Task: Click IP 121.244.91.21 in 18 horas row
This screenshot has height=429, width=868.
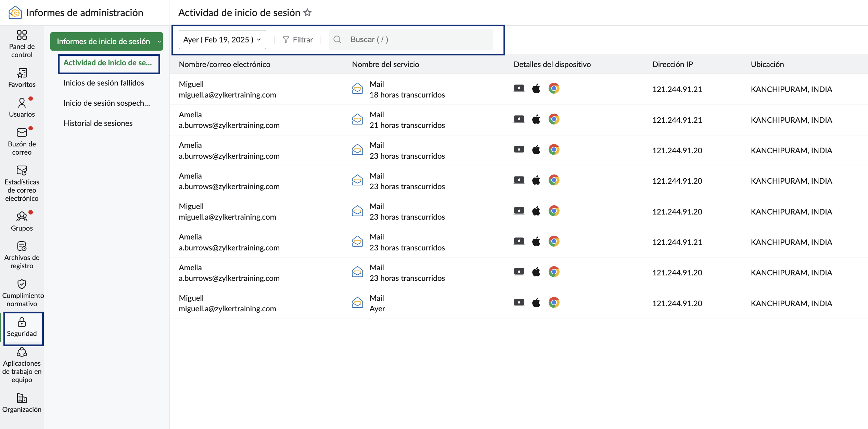Action: point(677,89)
